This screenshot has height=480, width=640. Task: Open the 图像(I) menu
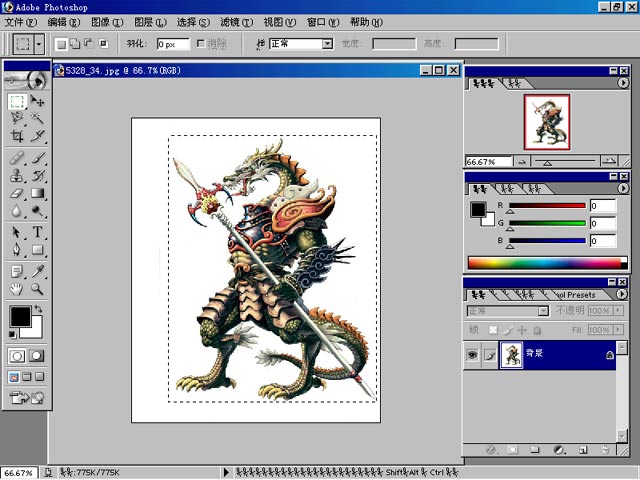(x=107, y=22)
